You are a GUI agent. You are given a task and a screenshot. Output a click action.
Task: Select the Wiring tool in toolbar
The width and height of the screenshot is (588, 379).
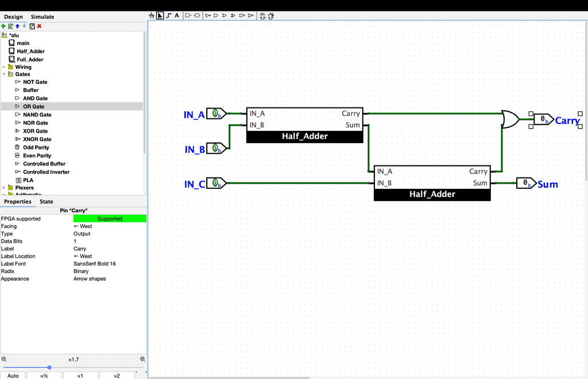pos(168,16)
